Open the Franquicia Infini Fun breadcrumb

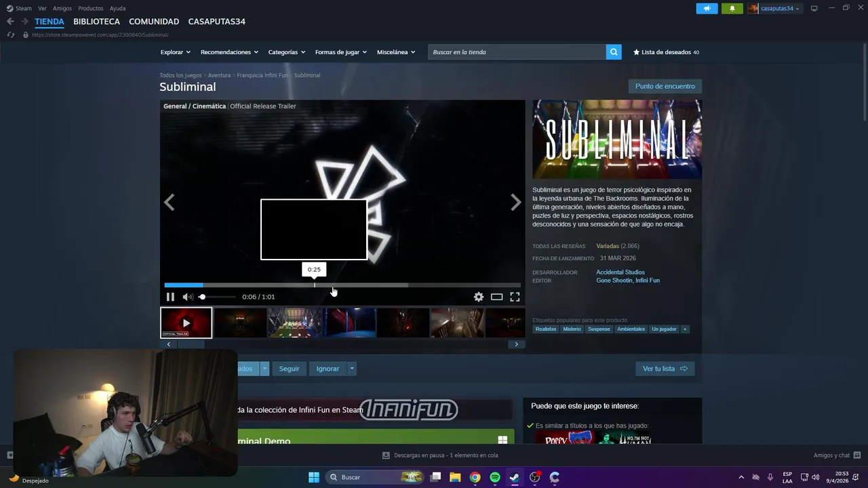click(x=262, y=75)
